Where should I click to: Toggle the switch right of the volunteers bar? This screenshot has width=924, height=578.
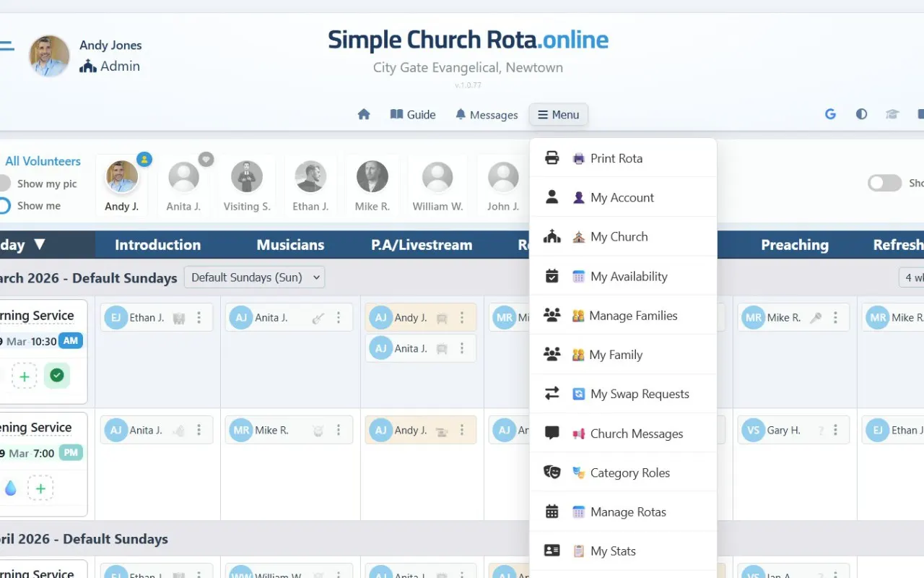click(x=884, y=183)
